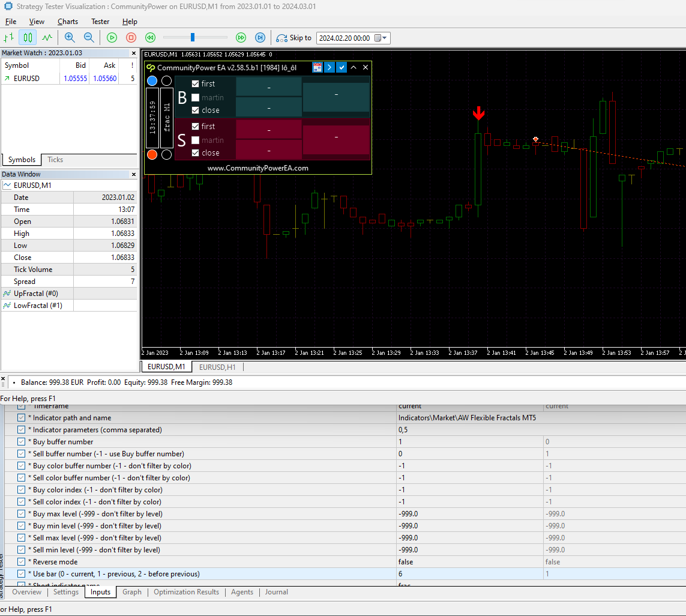The width and height of the screenshot is (686, 616).
Task: Toggle Buy martin checkbox
Action: pos(196,98)
